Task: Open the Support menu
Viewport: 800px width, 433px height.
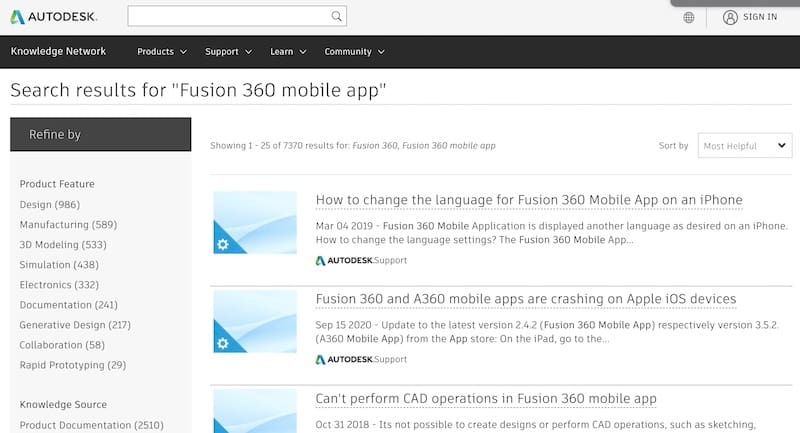Action: (228, 52)
